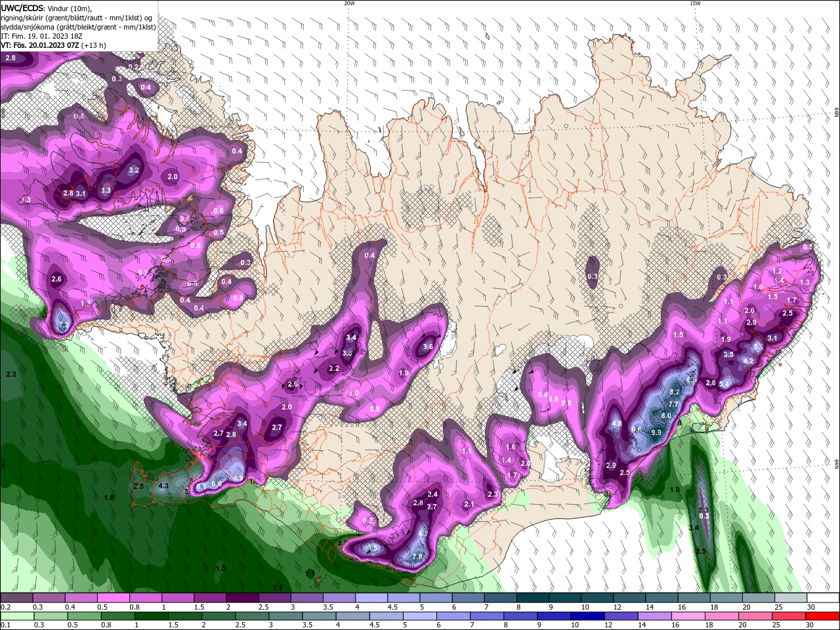Click the 4.7 value on the map
Screen dimensions: 840x630
(423, 534)
